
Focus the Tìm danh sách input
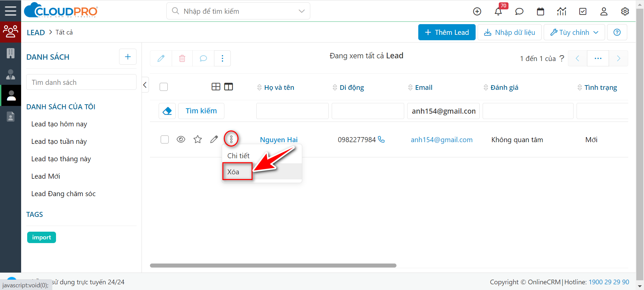81,82
